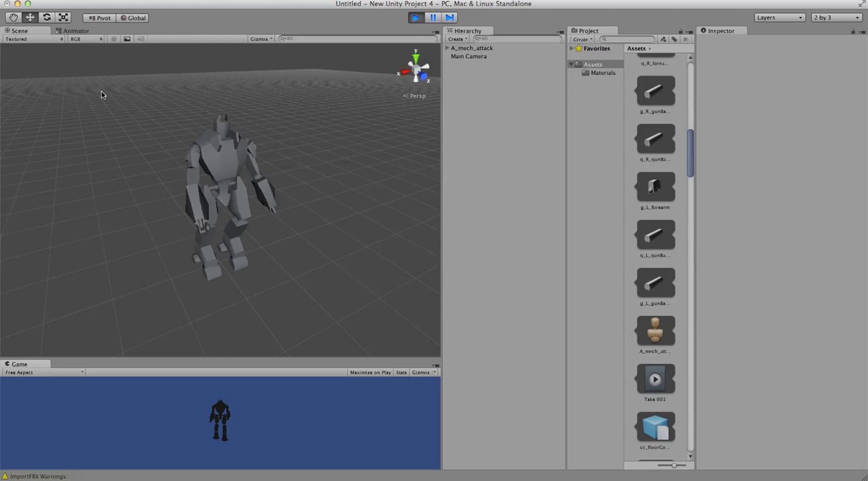Toggle Pivot/Center handle position

click(x=99, y=18)
